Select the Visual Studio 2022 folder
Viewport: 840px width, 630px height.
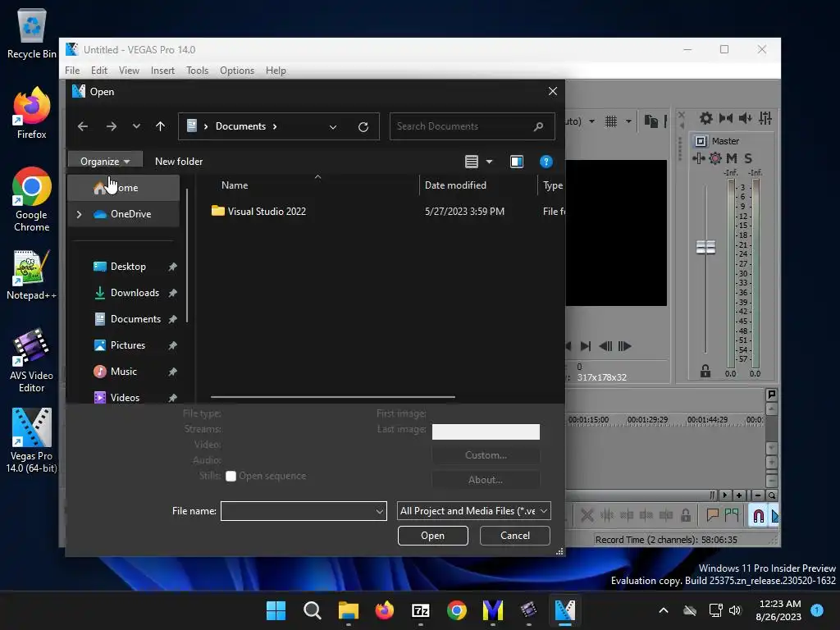[258, 212]
